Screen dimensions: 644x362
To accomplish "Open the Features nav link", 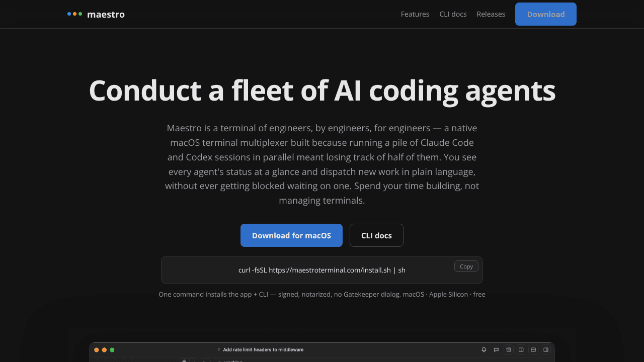I will 415,14.
